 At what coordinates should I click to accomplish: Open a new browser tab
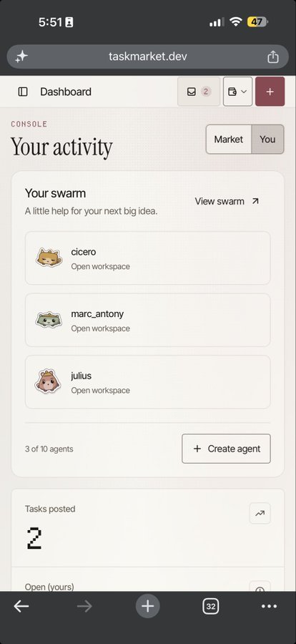coord(148,606)
